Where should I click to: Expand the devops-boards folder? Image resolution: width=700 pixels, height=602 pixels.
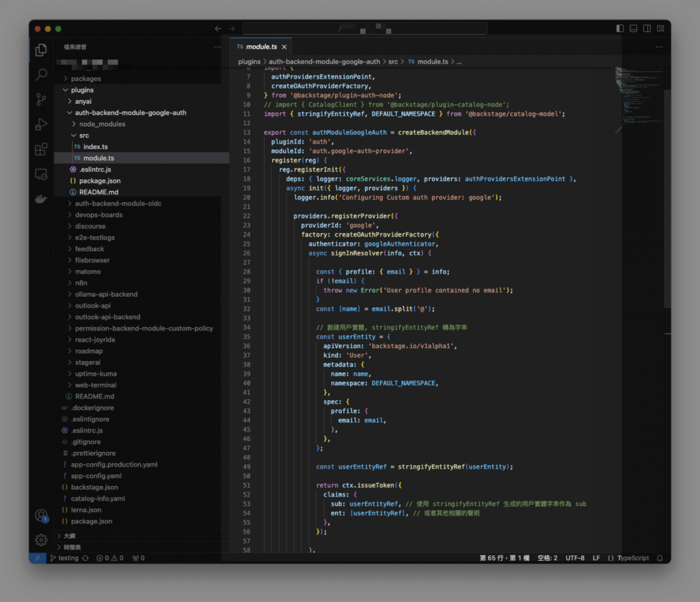click(142, 215)
